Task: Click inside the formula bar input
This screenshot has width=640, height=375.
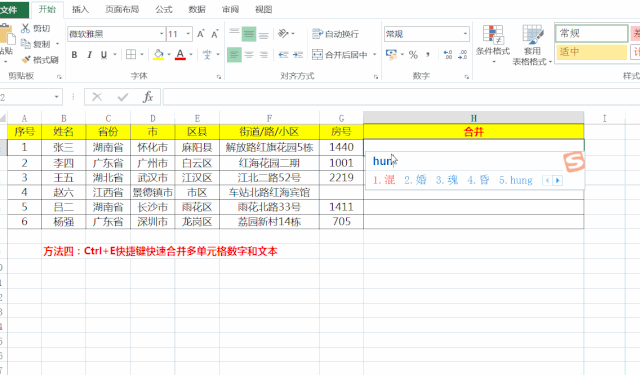Action: (x=401, y=97)
